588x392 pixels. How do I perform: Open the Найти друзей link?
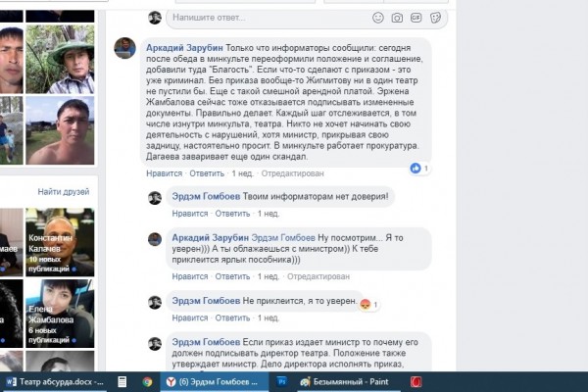[x=64, y=192]
